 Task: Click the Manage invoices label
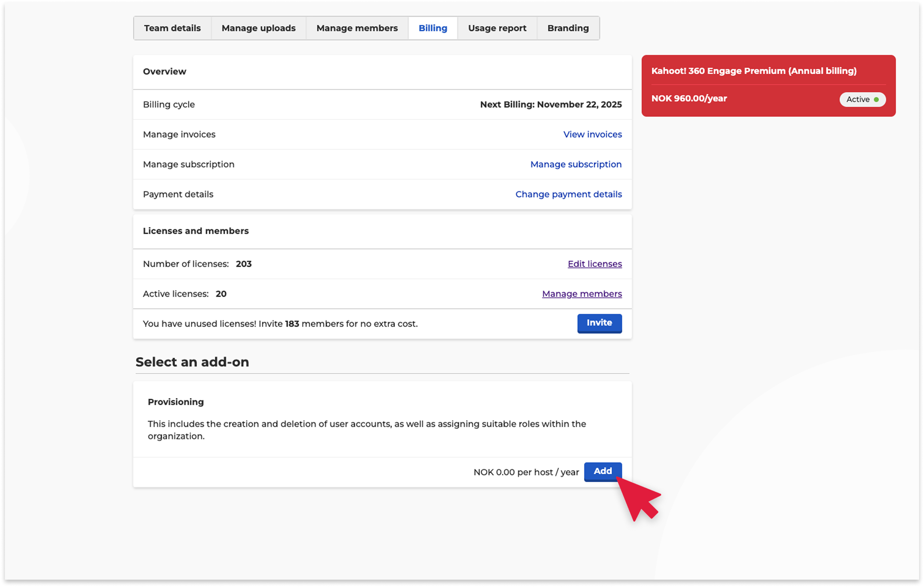pos(179,134)
